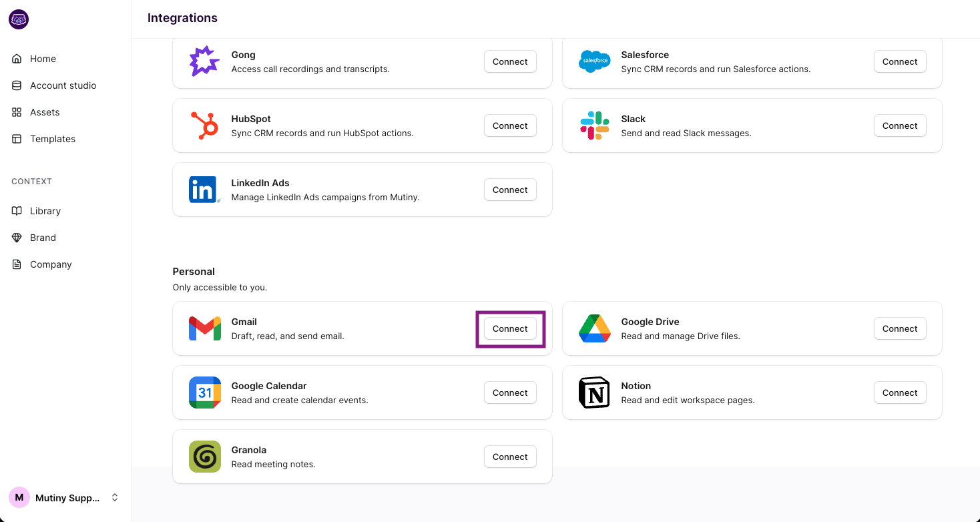Connect the HubSpot integration
980x522 pixels.
510,125
